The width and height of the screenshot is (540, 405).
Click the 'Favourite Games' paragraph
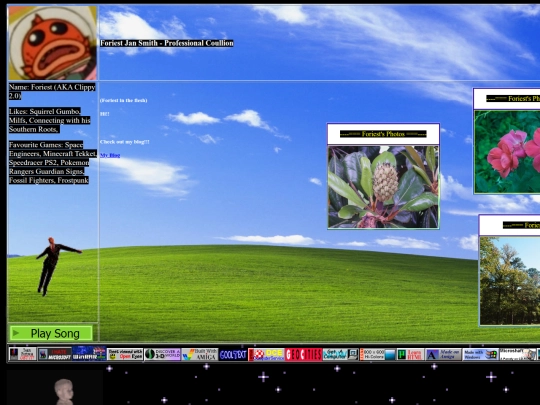click(x=53, y=163)
